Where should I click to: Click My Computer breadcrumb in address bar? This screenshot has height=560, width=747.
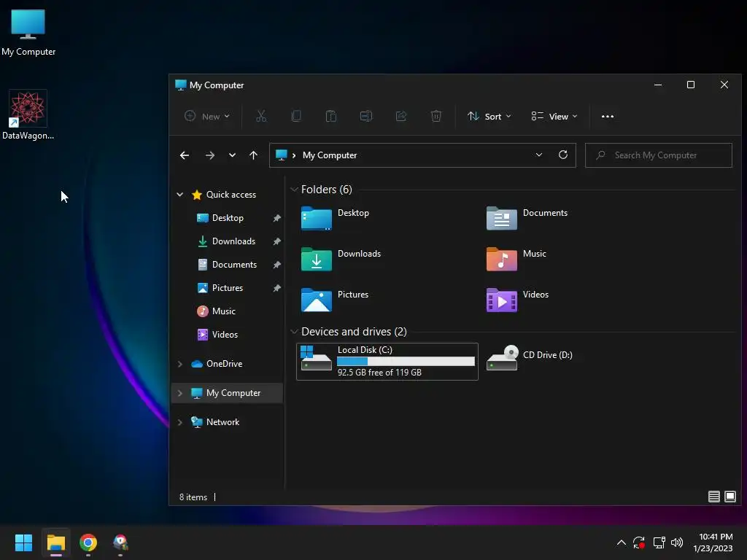[330, 155]
